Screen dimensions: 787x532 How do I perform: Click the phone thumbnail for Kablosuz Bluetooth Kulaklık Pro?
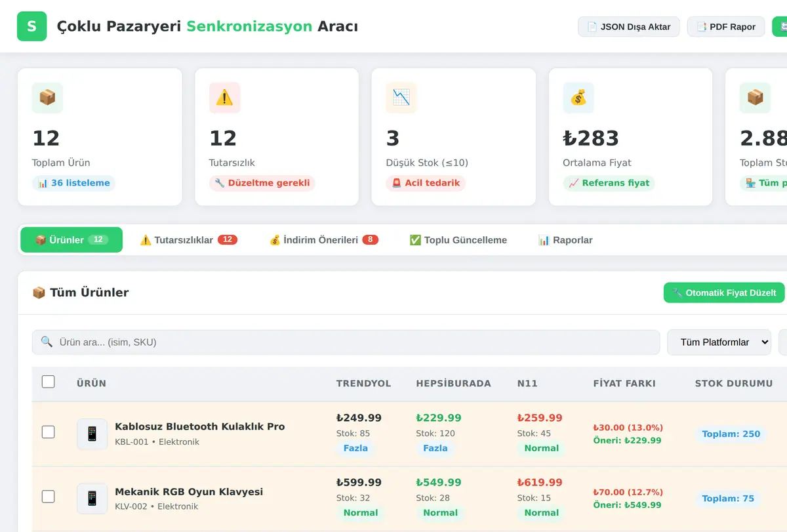pos(92,434)
